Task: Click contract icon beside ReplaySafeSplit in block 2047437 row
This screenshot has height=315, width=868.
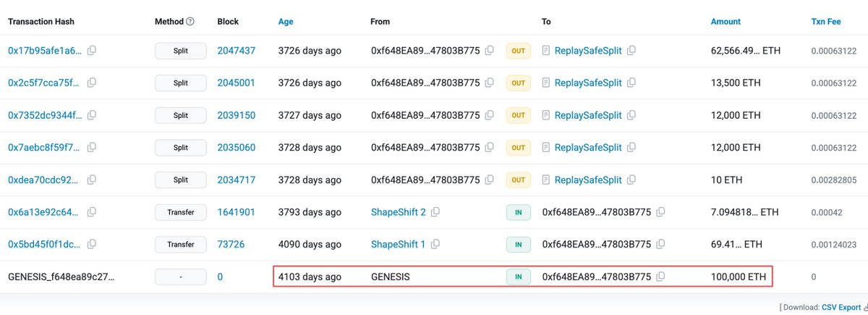Action: (x=546, y=51)
